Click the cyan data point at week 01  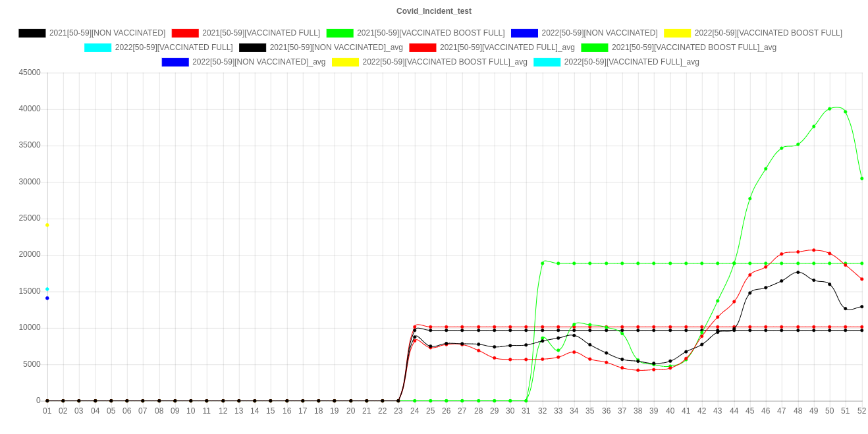[47, 289]
